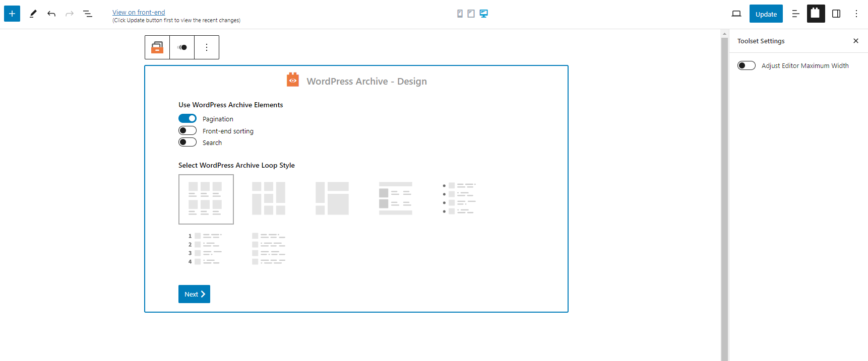Click the orange Toolset logo by the heading
The image size is (868, 361).
click(x=293, y=80)
